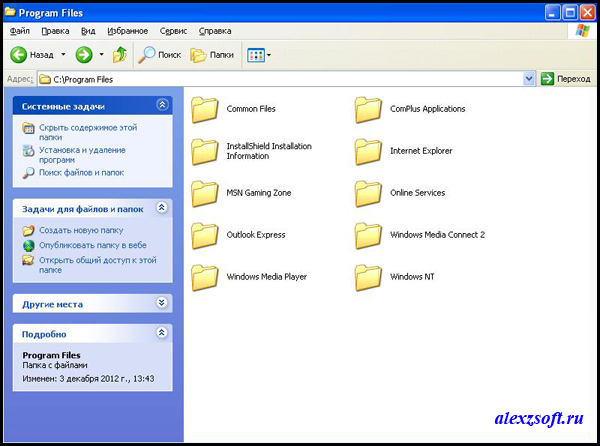Viewport: 600px width, 446px height.
Task: Collapse the Системные задачи panel
Action: (162, 105)
